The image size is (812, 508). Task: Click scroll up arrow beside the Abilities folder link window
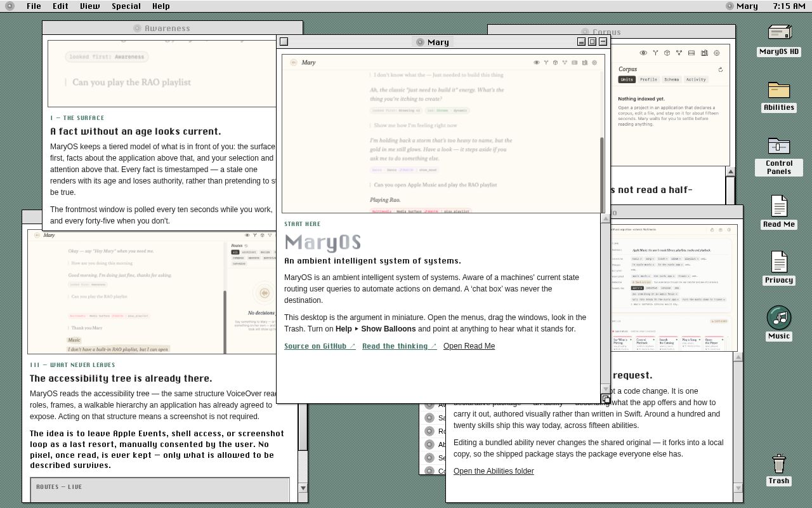pos(738,357)
